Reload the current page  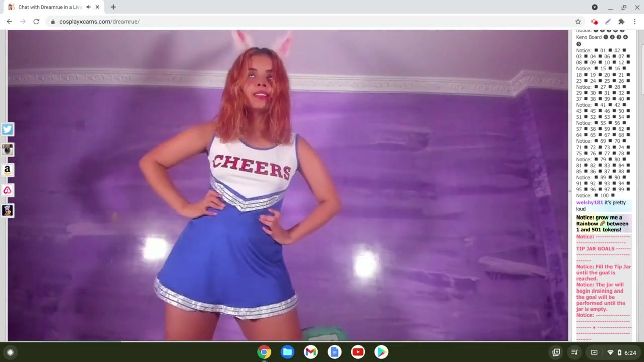point(36,22)
